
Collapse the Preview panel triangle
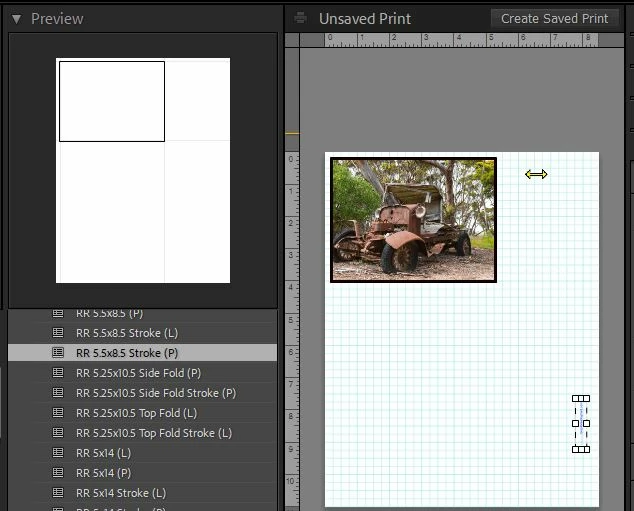16,19
